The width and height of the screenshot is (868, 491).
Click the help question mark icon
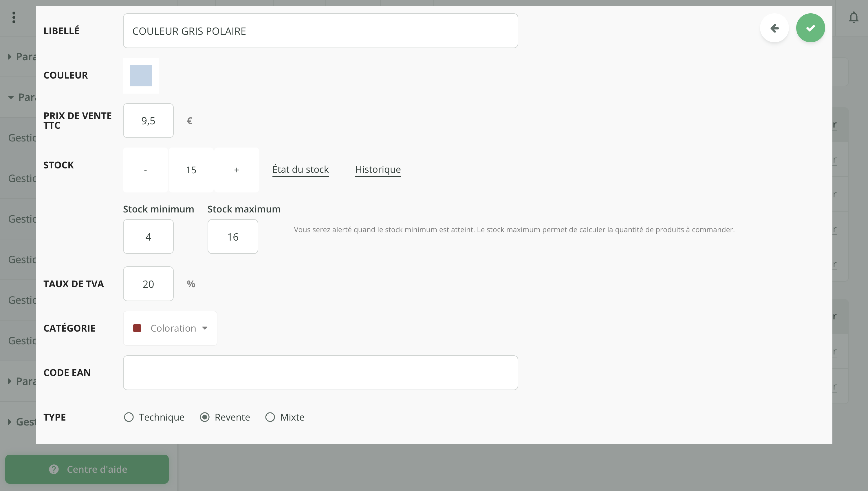(54, 469)
